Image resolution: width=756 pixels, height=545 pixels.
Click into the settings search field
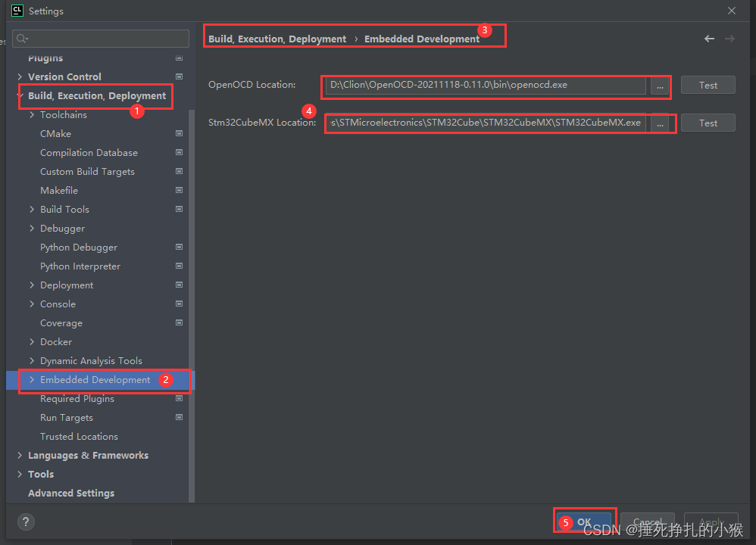coord(101,39)
